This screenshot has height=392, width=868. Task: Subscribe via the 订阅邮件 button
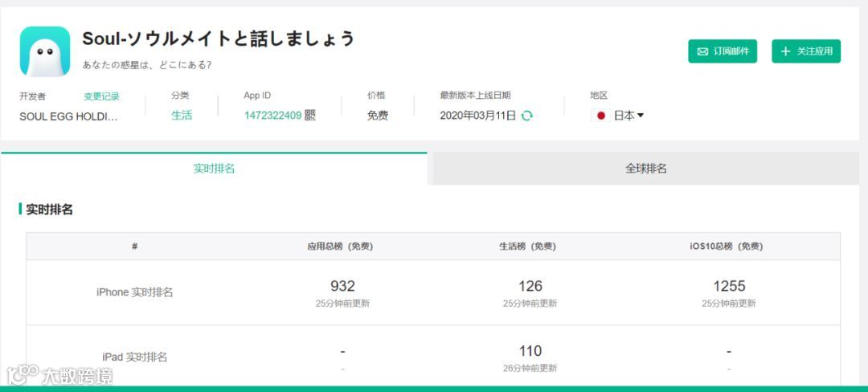723,51
